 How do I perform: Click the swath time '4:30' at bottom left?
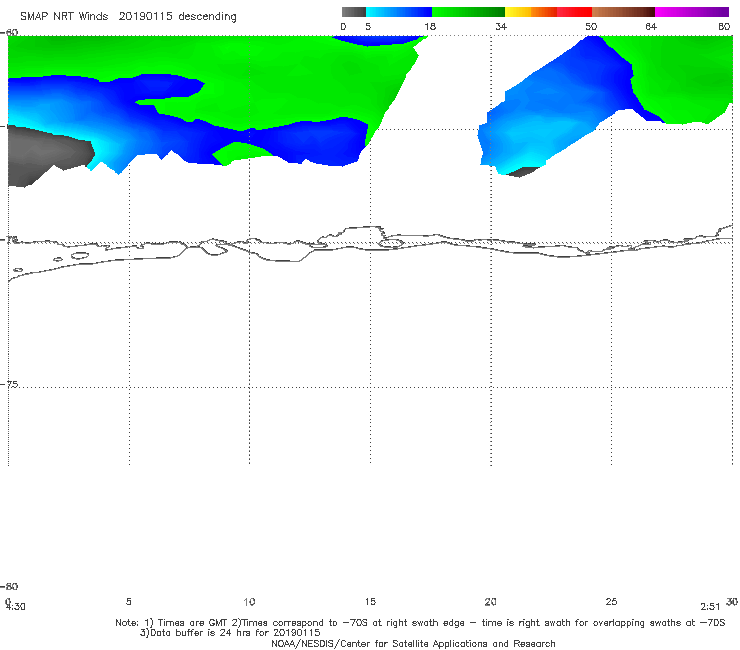(x=16, y=607)
